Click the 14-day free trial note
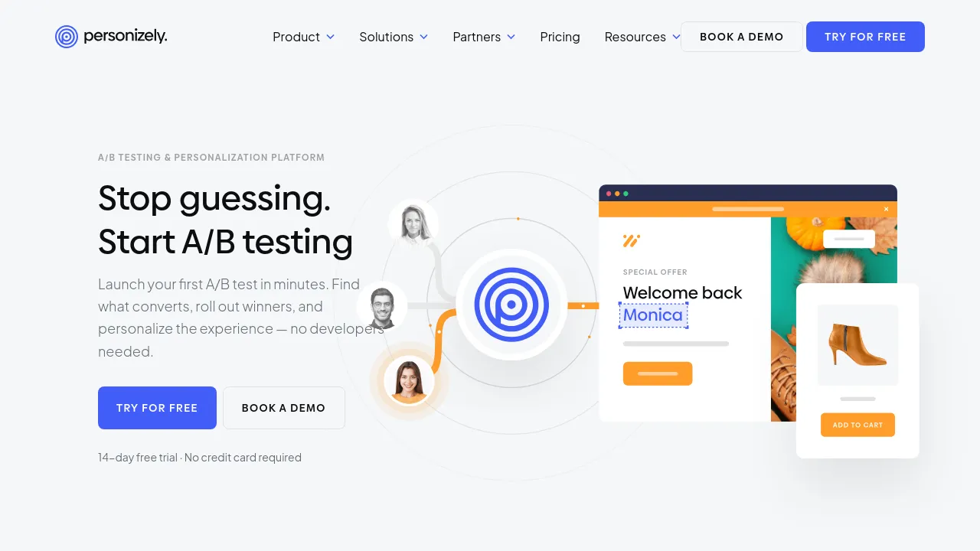 pos(200,458)
